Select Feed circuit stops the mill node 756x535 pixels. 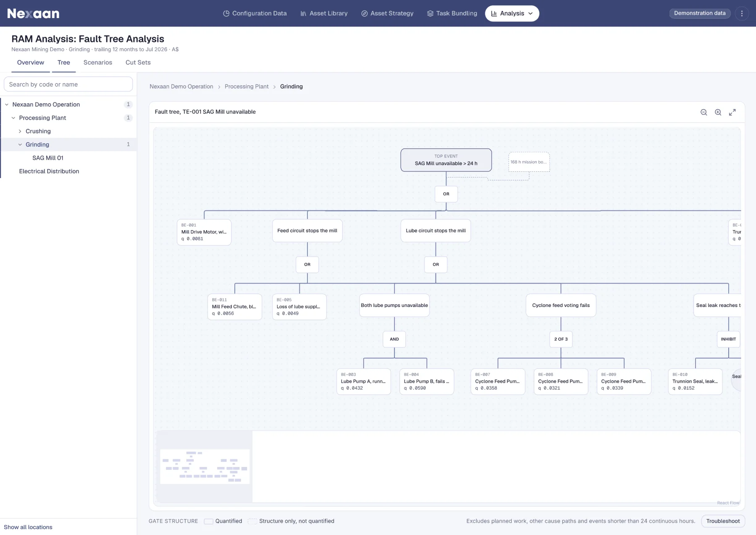[307, 231]
